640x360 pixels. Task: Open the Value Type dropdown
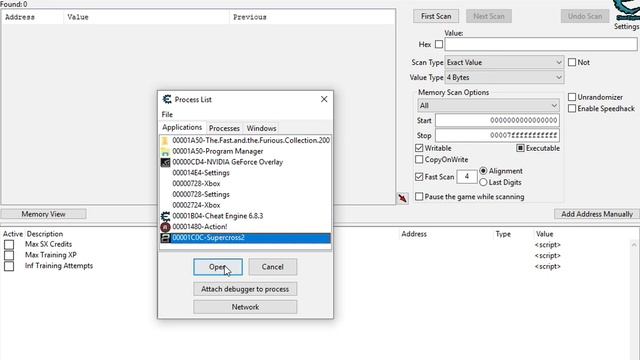pos(504,78)
